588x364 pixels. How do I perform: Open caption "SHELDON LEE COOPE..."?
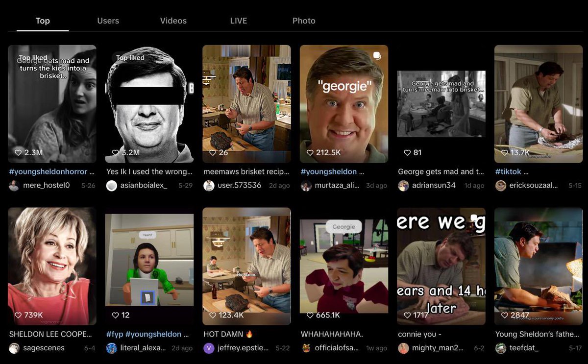pos(50,334)
